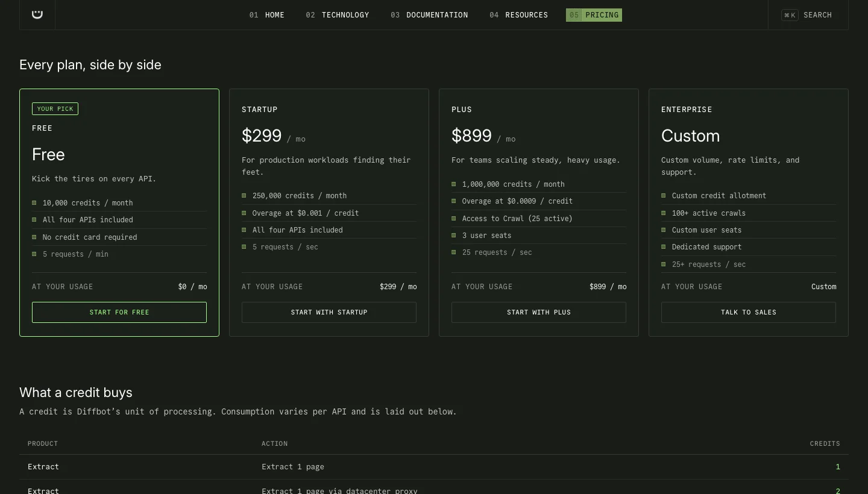Click "25 requests / sec" feature
The width and height of the screenshot is (868, 494).
click(x=497, y=252)
